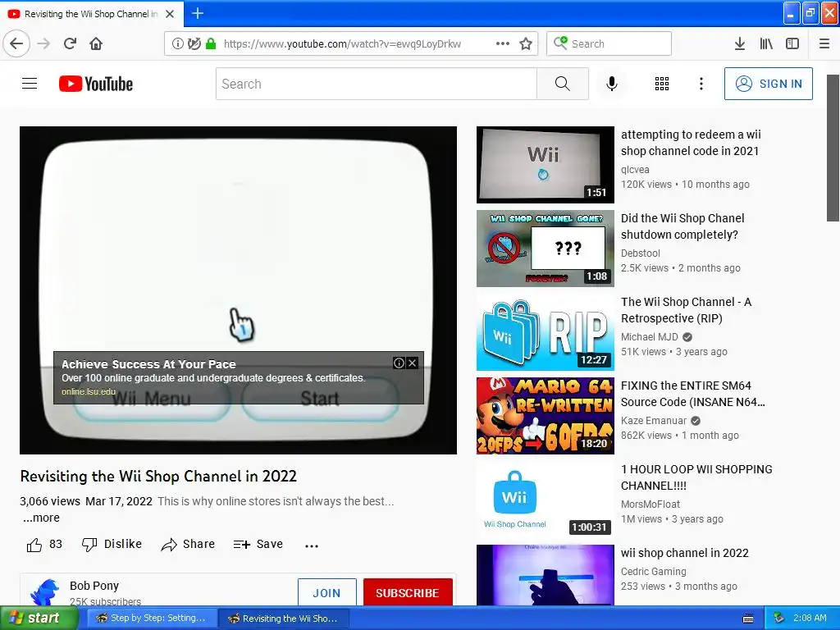Open more actions ellipsis below the video
Viewport: 840px width, 630px height.
click(311, 546)
